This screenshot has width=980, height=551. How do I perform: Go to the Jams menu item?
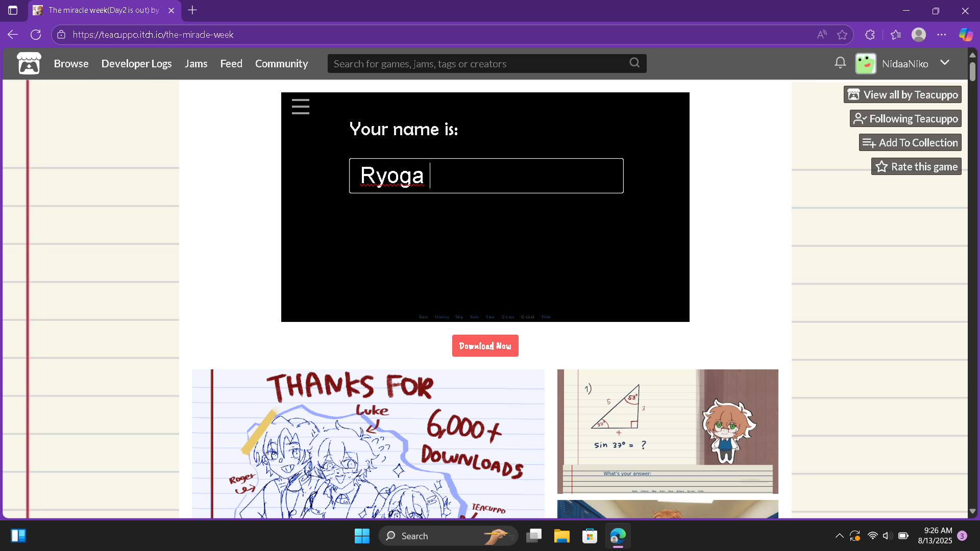pyautogui.click(x=196, y=64)
